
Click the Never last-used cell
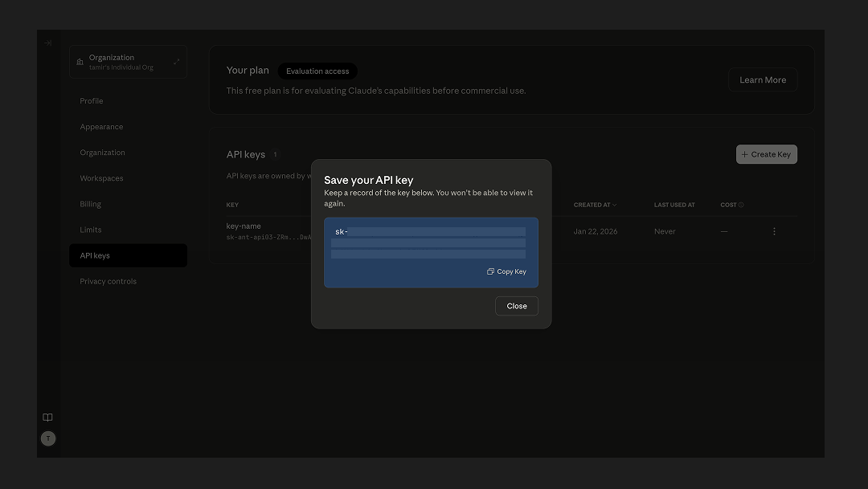[665, 231]
